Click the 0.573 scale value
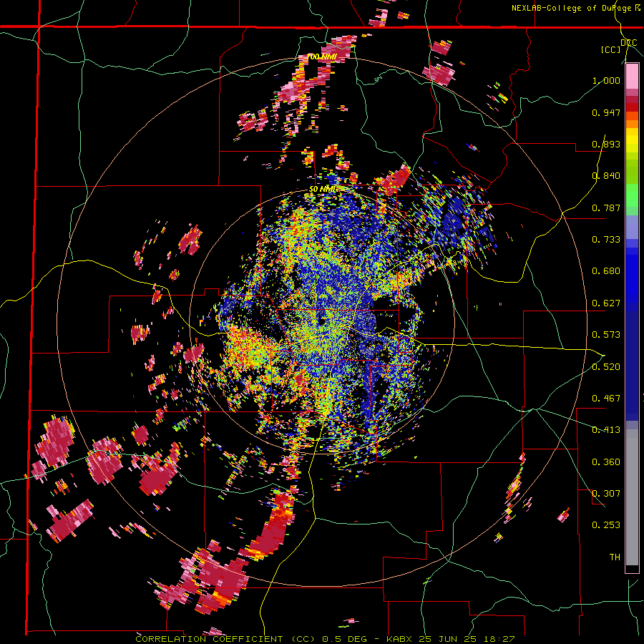 [606, 335]
